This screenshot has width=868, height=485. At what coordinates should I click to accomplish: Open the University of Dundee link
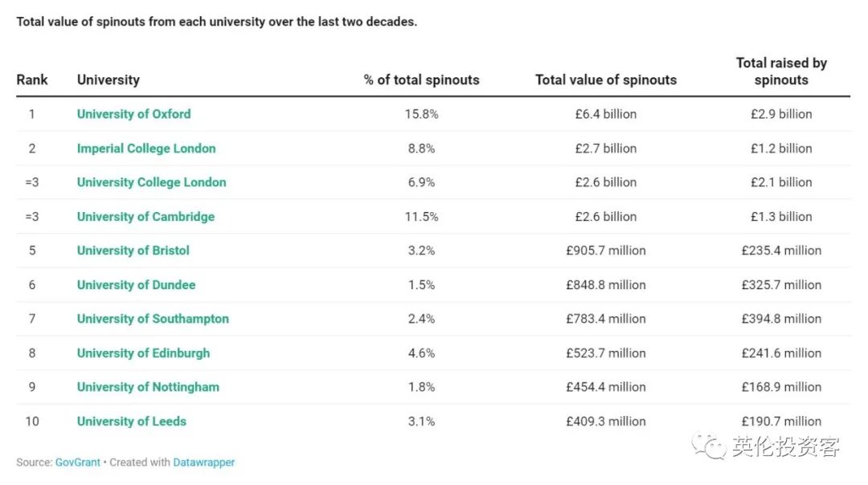pyautogui.click(x=136, y=285)
